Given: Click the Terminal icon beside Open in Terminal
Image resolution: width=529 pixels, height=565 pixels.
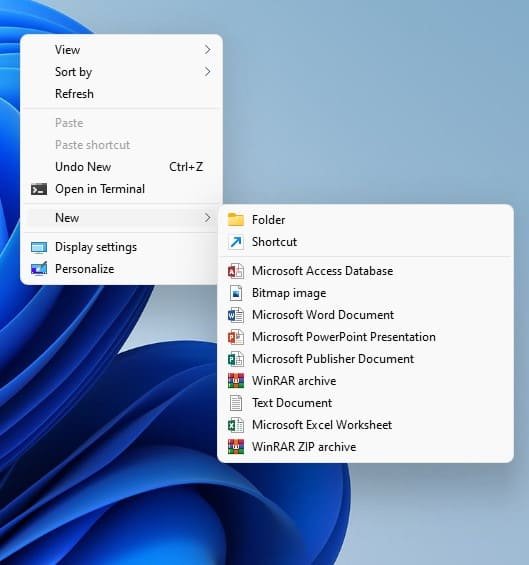Looking at the screenshot, I should 39,189.
